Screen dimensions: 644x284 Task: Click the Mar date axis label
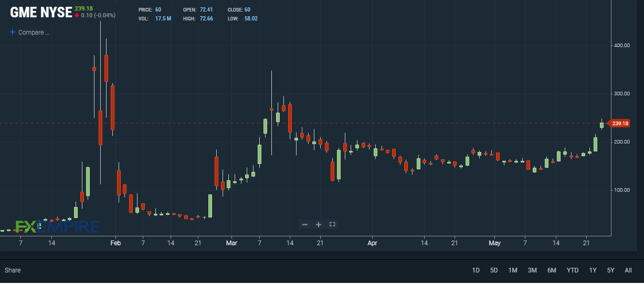(231, 243)
